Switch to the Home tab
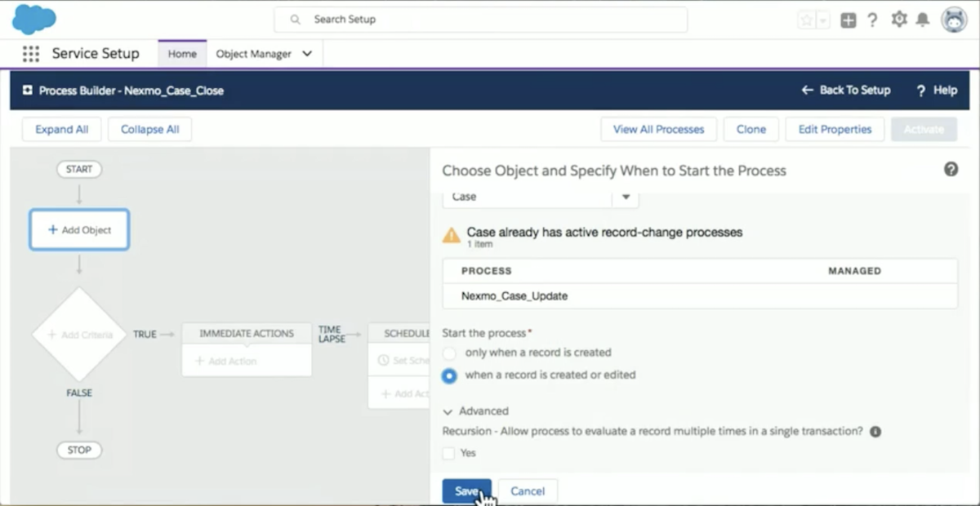980x506 pixels. point(182,54)
